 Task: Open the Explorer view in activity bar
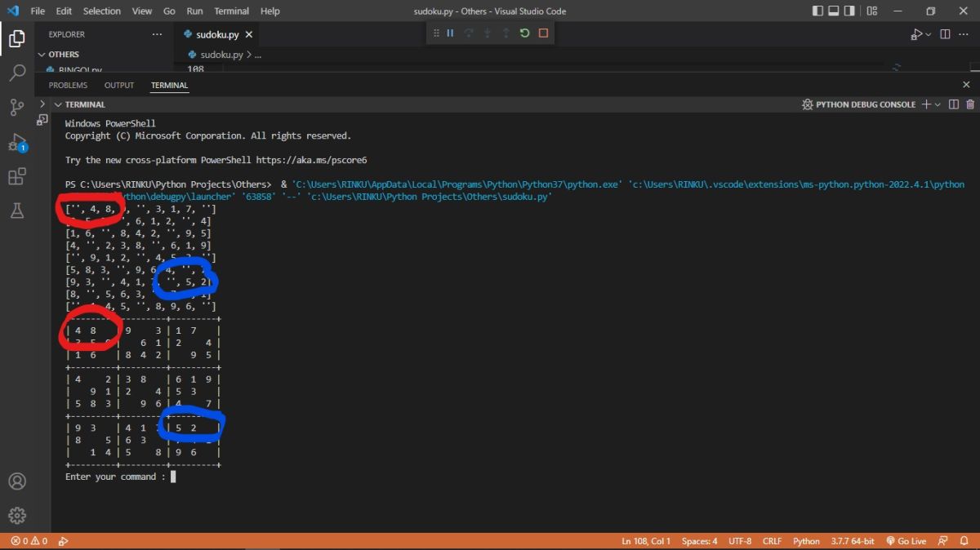[x=16, y=38]
